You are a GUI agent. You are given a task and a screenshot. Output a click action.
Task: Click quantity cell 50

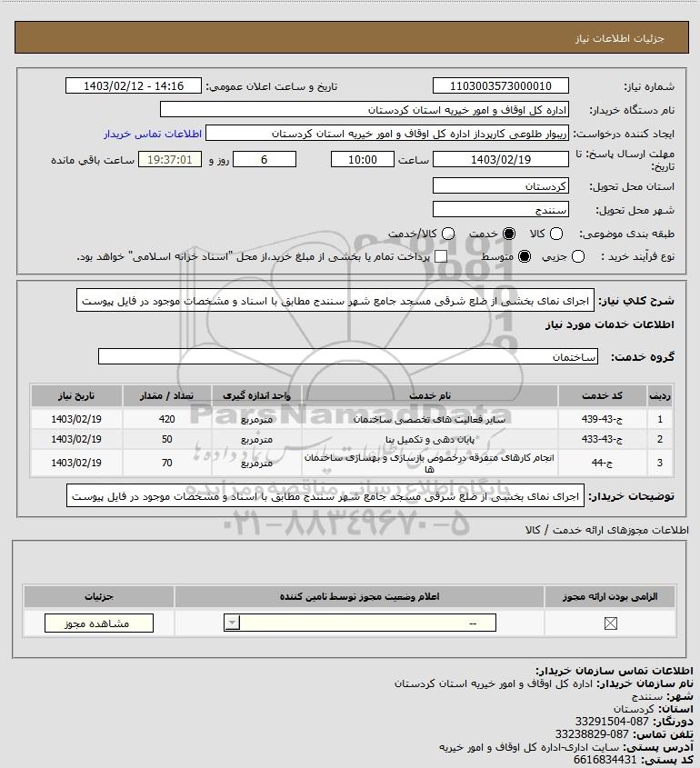pyautogui.click(x=167, y=439)
